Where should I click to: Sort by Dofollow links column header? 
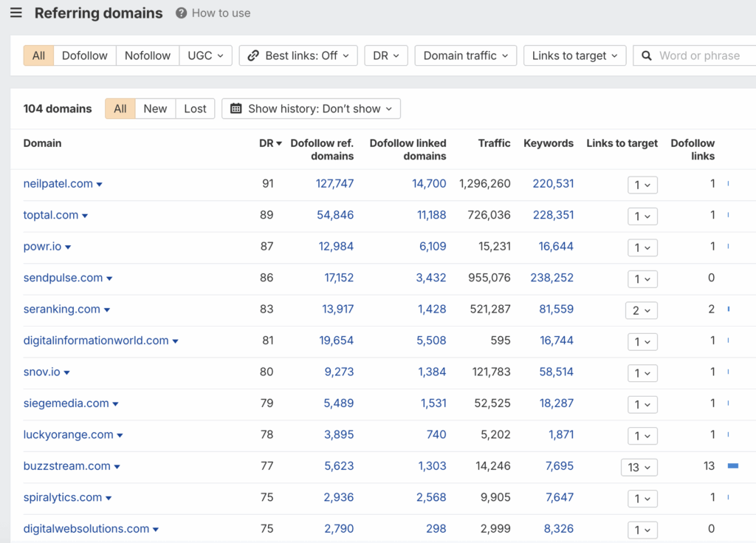(x=693, y=150)
